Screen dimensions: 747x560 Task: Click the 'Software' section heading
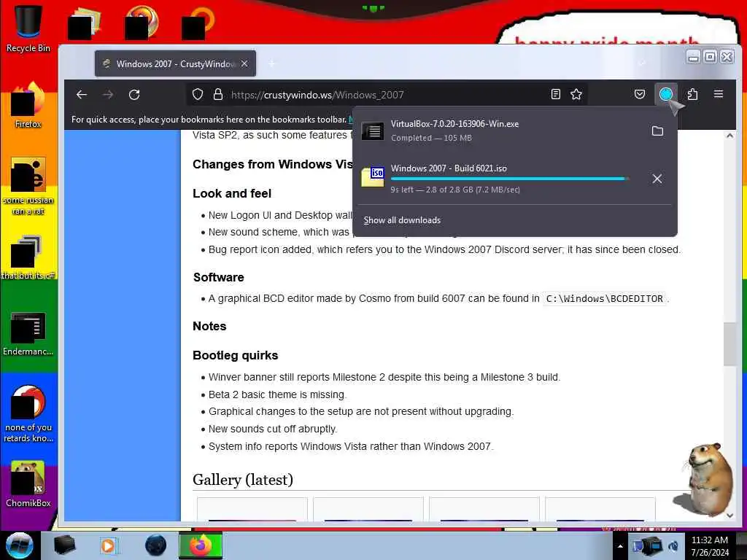219,277
